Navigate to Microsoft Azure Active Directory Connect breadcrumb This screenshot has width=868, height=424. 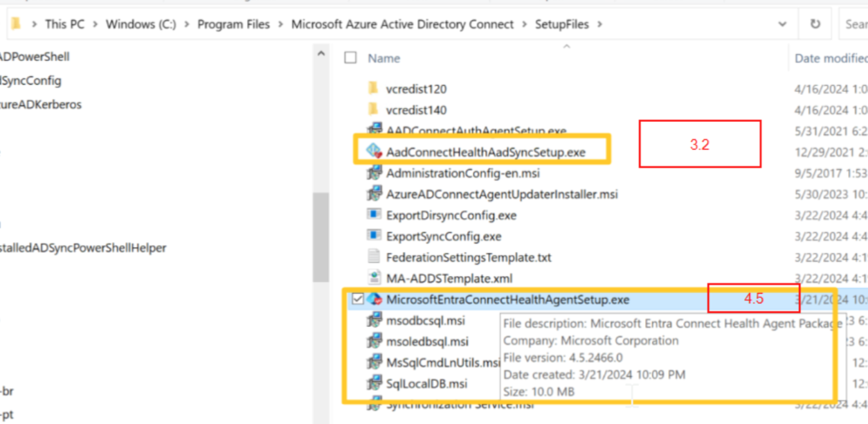point(402,24)
